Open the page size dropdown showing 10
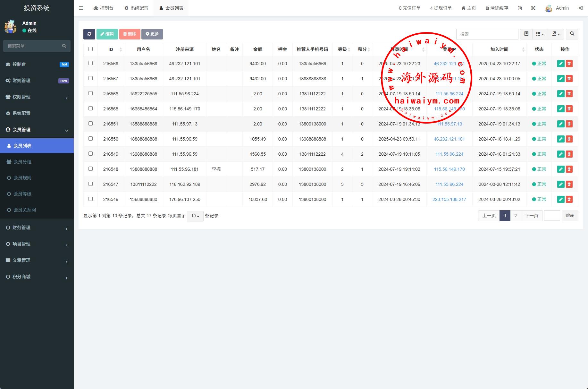This screenshot has width=588, height=389. pos(195,216)
